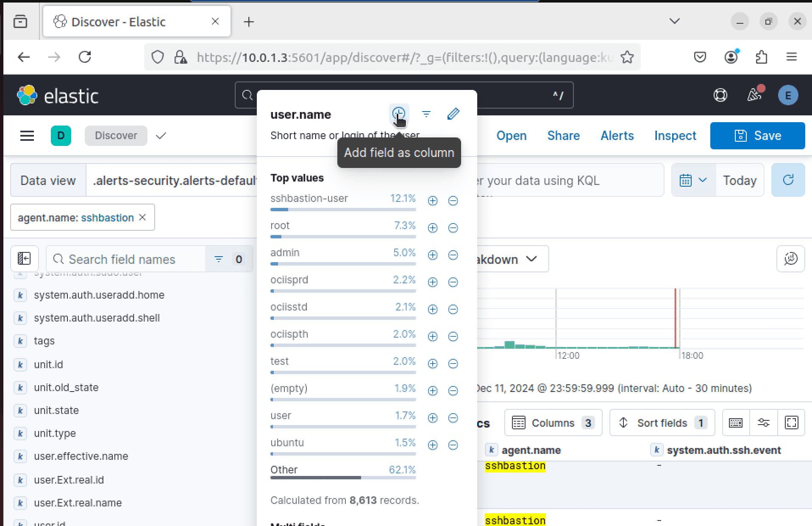Add user.name field as column
Image resolution: width=812 pixels, height=526 pixels.
pyautogui.click(x=399, y=114)
